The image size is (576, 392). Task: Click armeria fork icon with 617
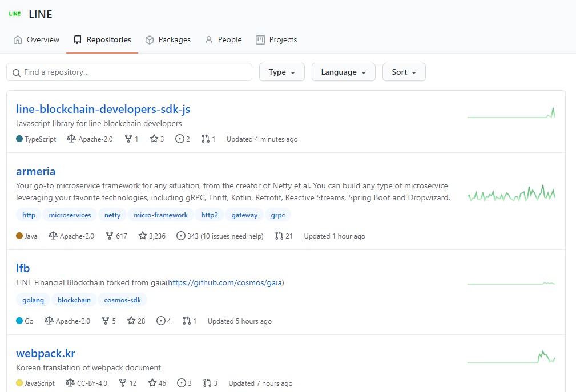pyautogui.click(x=110, y=236)
